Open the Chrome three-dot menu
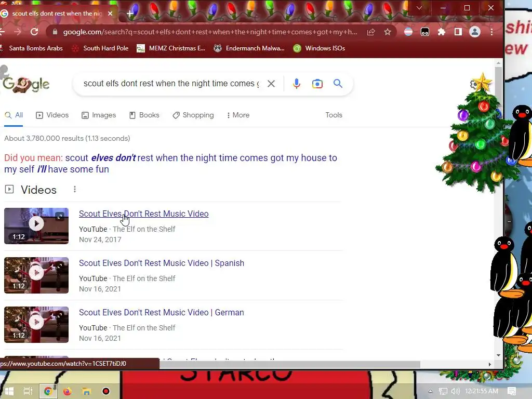The image size is (532, 399). point(491,32)
